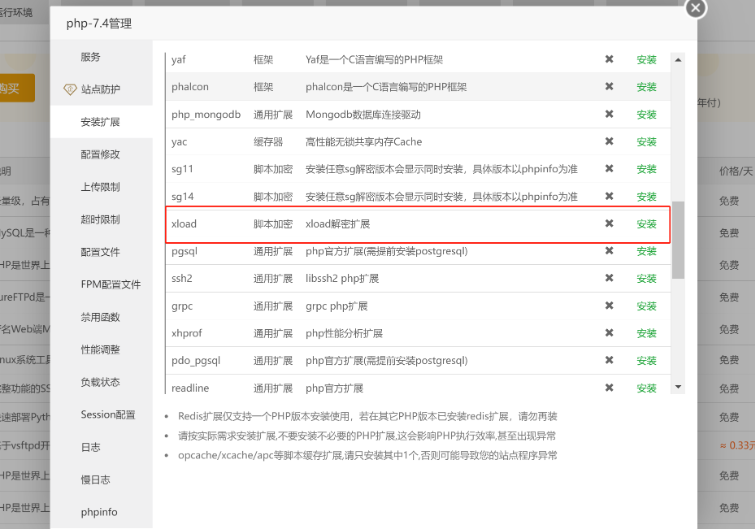Click the ≈ 0.33元 price in background list
The height and width of the screenshot is (529, 755).
pyautogui.click(x=737, y=446)
